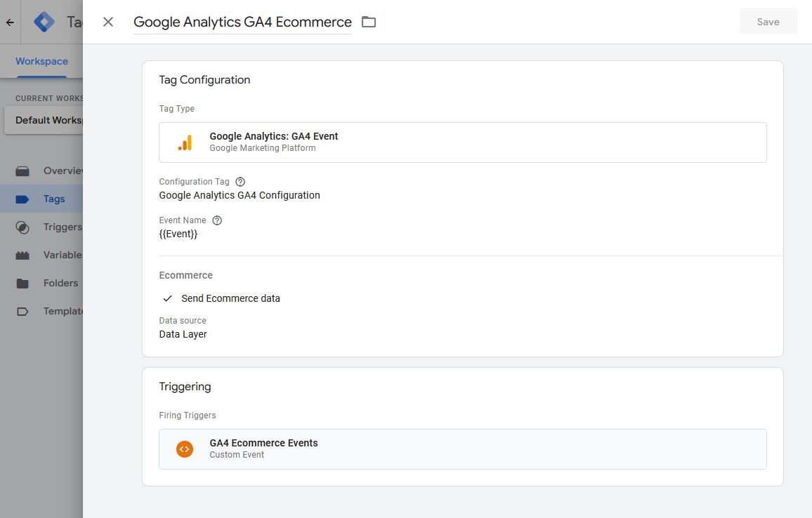Image resolution: width=812 pixels, height=518 pixels.
Task: Click the Google Analytics GA4 Configuration value
Action: pos(240,195)
